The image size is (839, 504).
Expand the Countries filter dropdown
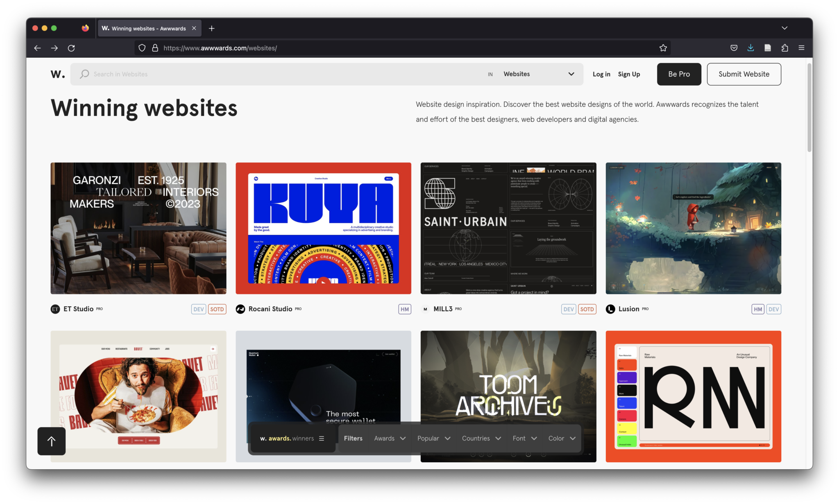point(481,438)
